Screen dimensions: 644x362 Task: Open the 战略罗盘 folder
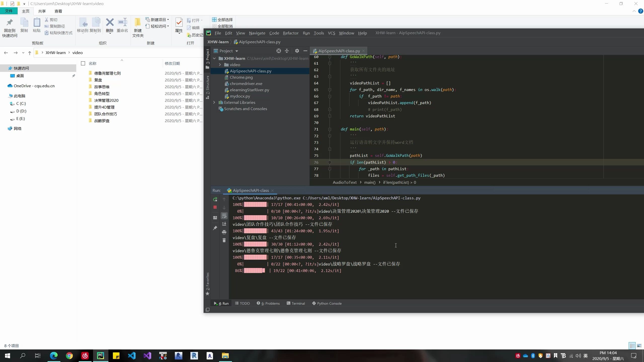click(102, 121)
